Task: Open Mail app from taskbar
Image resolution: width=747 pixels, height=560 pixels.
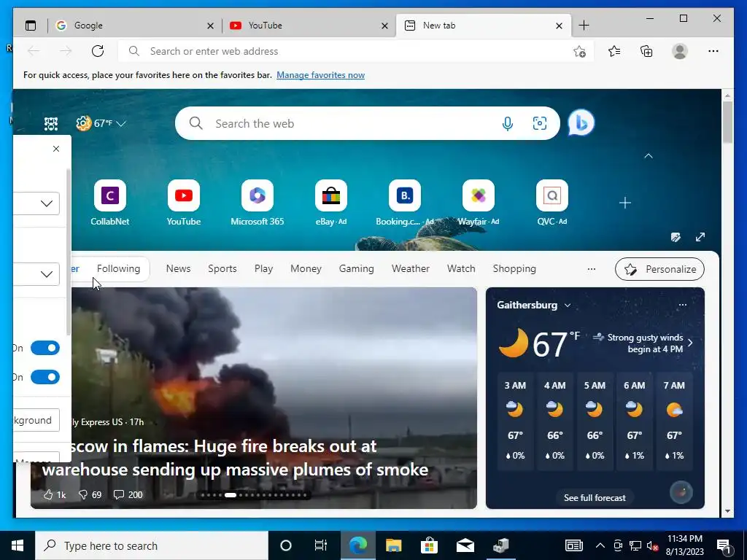Action: pos(465,545)
